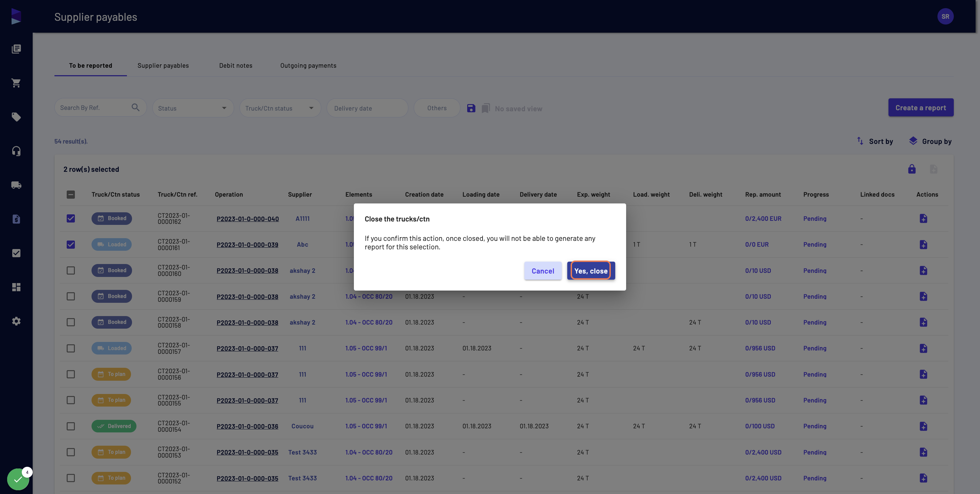
Task: Select the To be reported tab
Action: pyautogui.click(x=91, y=65)
